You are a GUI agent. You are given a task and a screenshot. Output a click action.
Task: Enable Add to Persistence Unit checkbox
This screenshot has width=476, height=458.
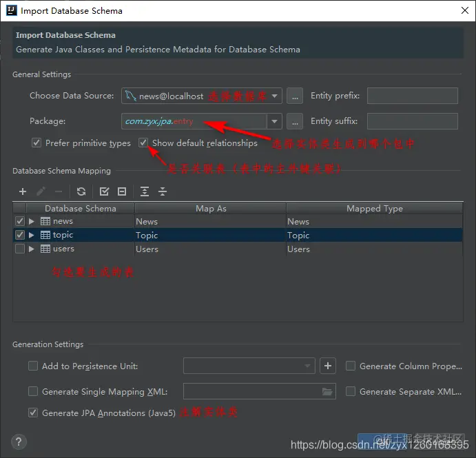point(33,366)
